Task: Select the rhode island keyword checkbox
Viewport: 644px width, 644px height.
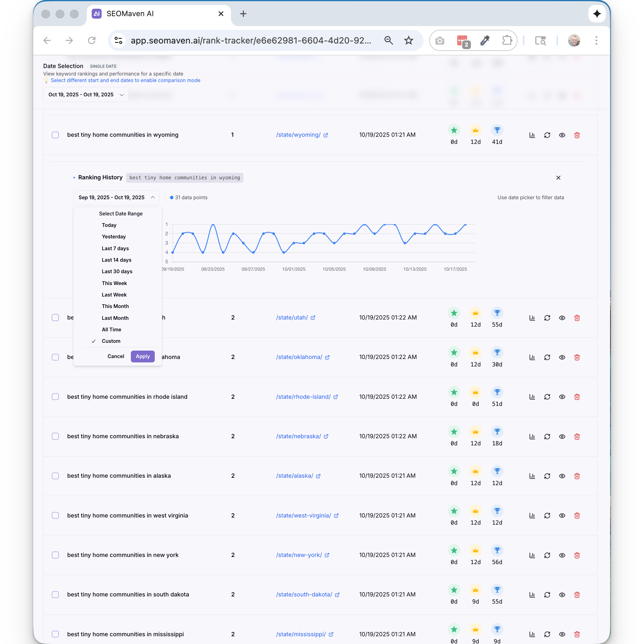Action: 55,397
